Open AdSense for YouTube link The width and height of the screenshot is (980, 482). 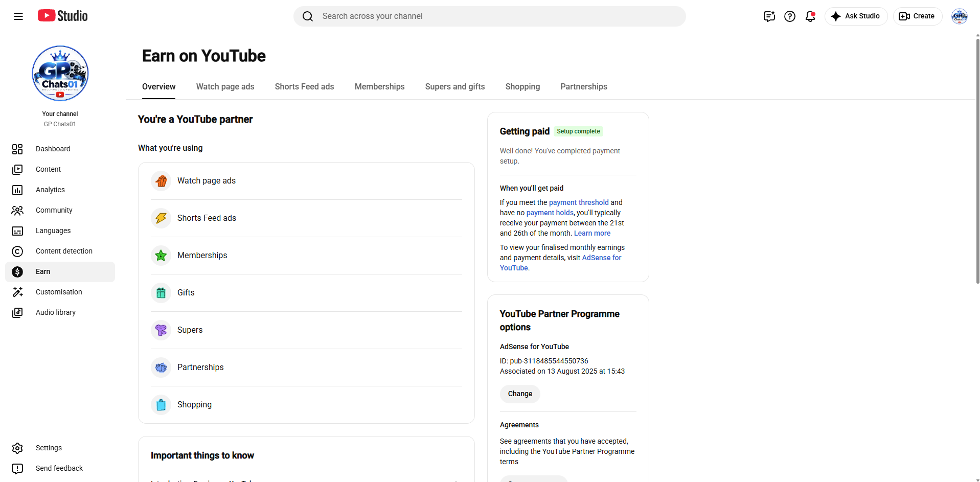click(561, 263)
